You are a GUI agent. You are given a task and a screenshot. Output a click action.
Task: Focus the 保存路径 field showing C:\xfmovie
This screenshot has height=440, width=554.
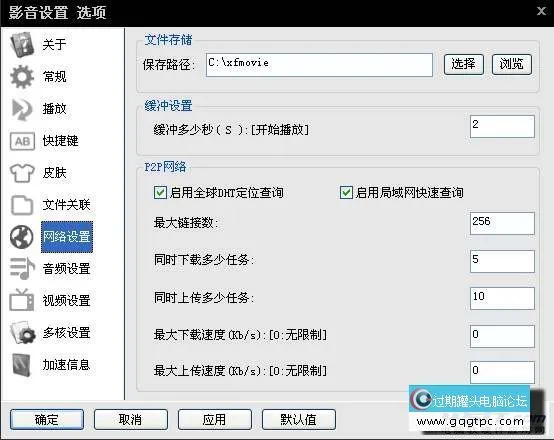pyautogui.click(x=319, y=65)
